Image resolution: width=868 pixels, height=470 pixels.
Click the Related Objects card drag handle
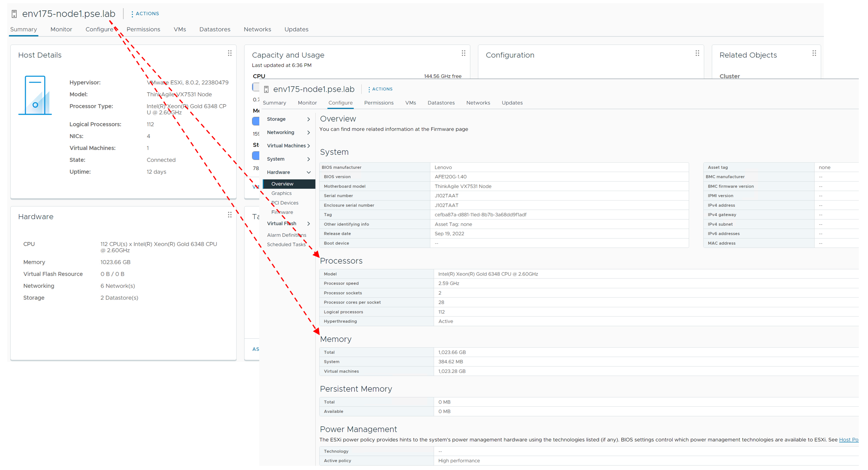tap(814, 53)
